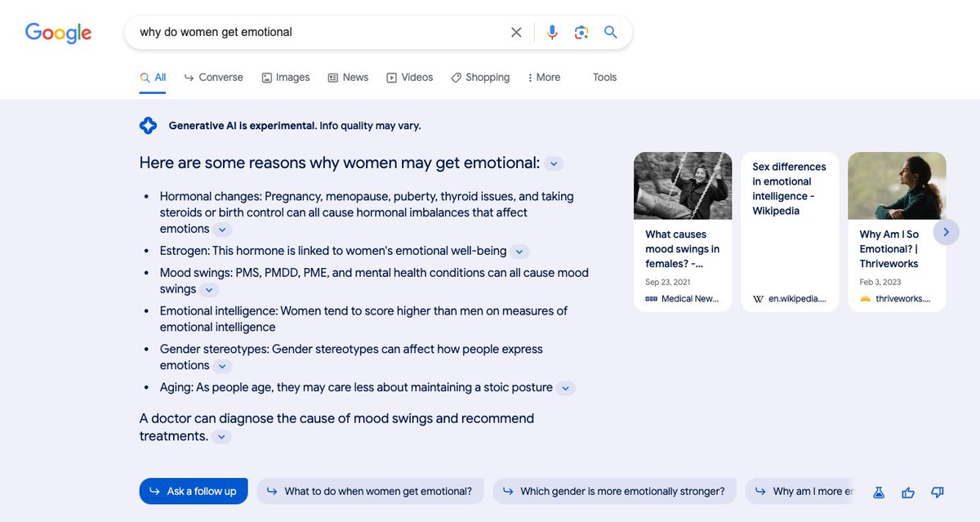The image size is (980, 522).
Task: Click the Medical News source label
Action: [682, 299]
